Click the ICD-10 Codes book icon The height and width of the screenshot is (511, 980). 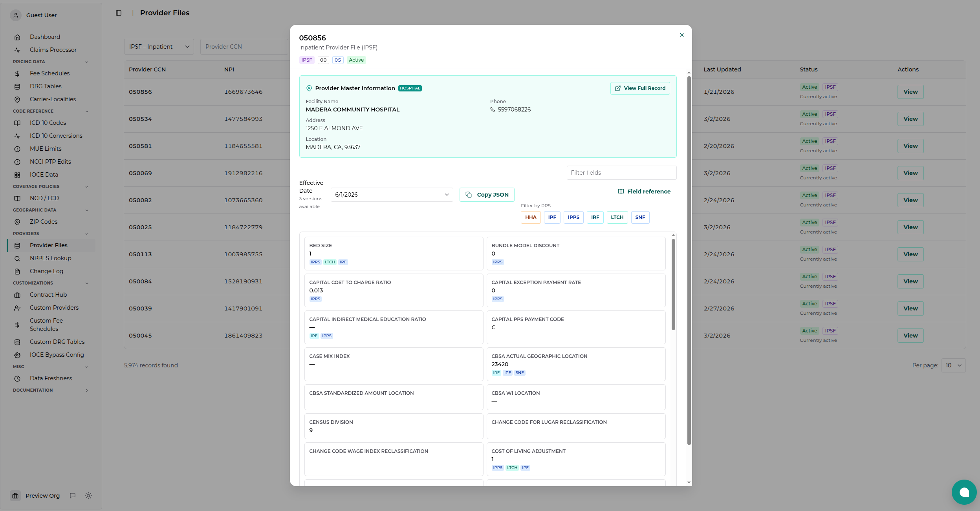pos(17,123)
